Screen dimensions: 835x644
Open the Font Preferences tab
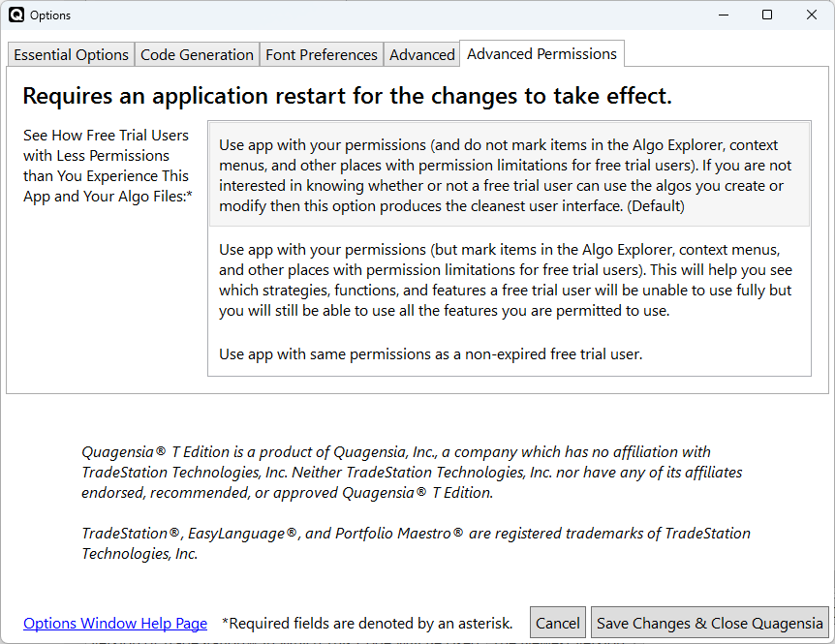click(x=321, y=55)
